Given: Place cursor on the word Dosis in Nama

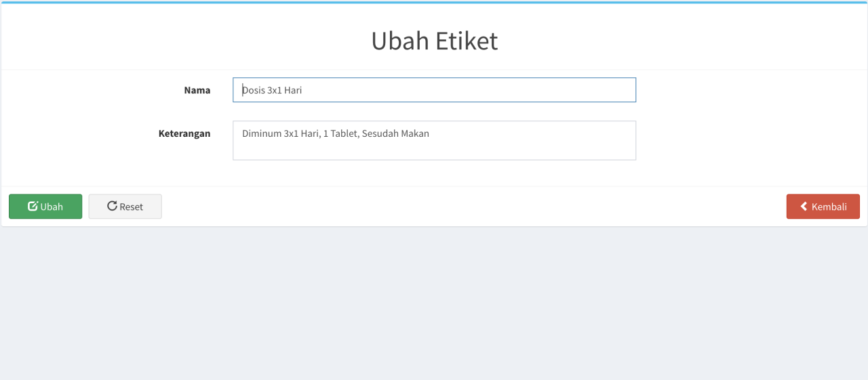Looking at the screenshot, I should click(254, 90).
